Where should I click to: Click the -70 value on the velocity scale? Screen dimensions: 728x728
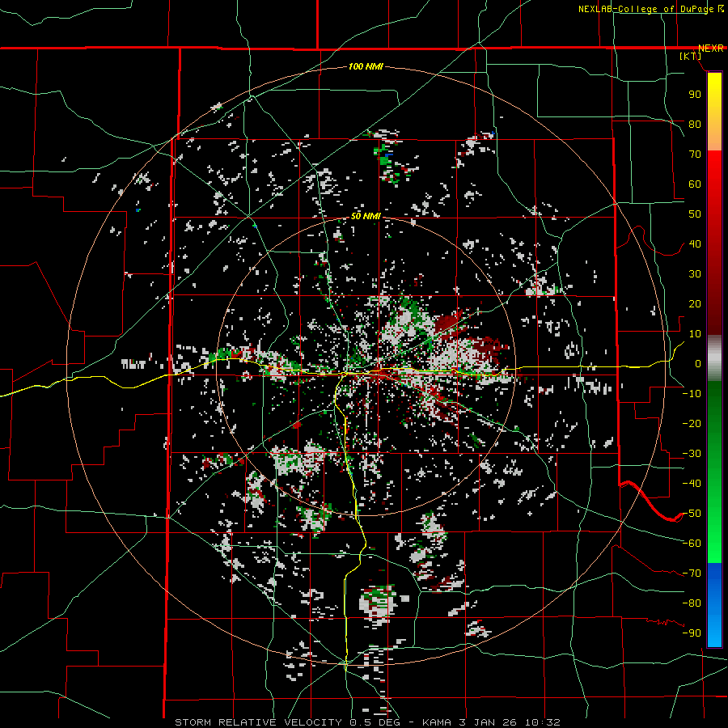point(692,574)
